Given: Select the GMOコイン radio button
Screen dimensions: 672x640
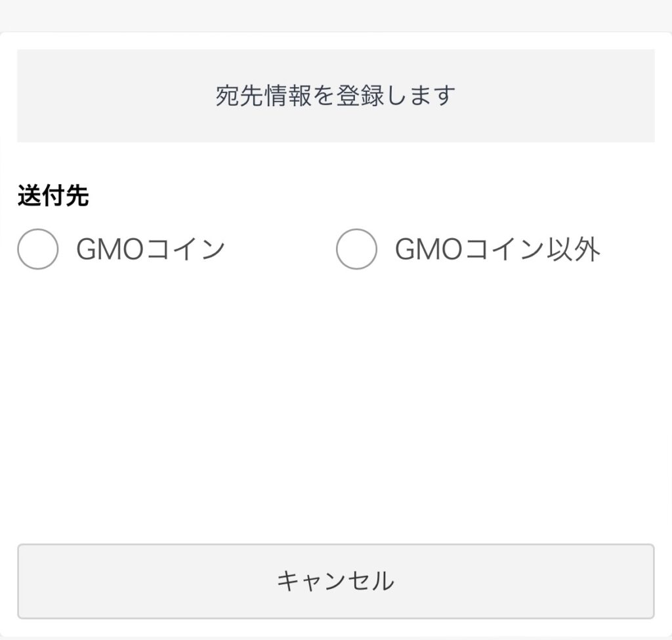Looking at the screenshot, I should [x=38, y=249].
